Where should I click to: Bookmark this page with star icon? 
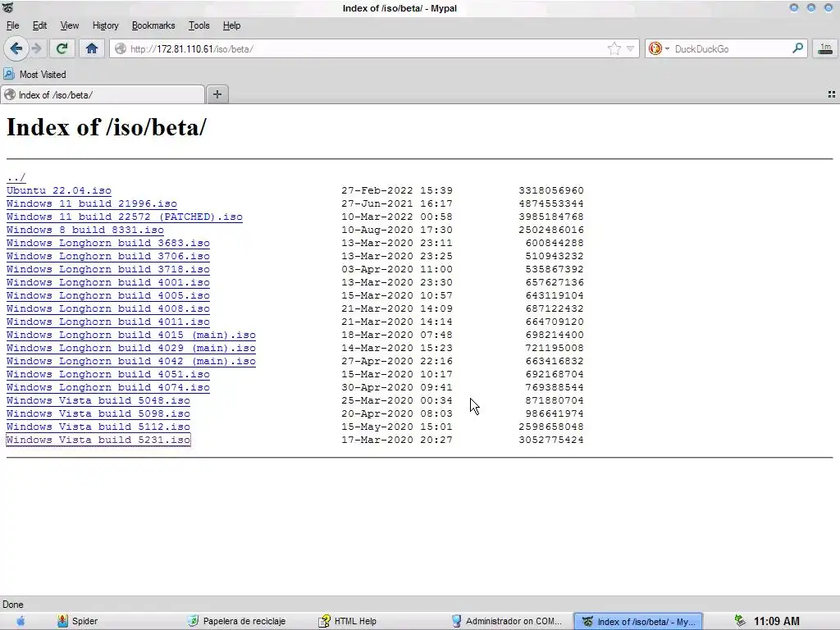click(x=614, y=48)
